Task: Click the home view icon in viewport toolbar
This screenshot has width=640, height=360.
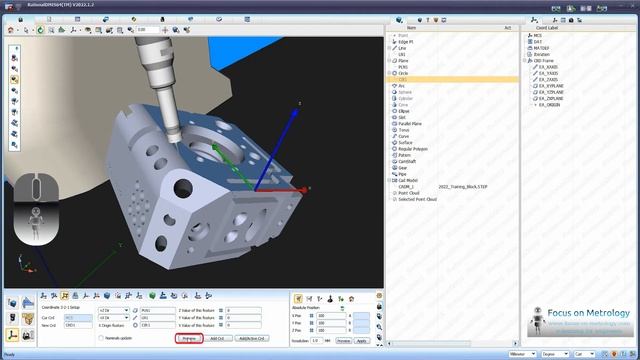Action: (11, 30)
